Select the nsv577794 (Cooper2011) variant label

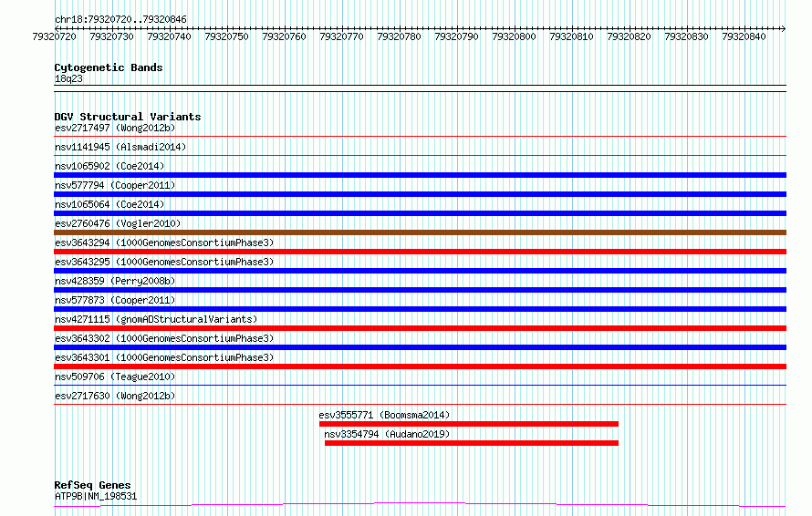tap(115, 185)
